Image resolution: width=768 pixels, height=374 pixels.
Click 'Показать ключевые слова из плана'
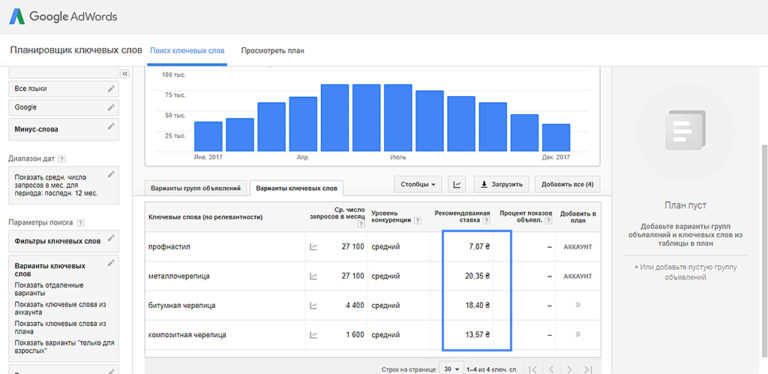60,327
